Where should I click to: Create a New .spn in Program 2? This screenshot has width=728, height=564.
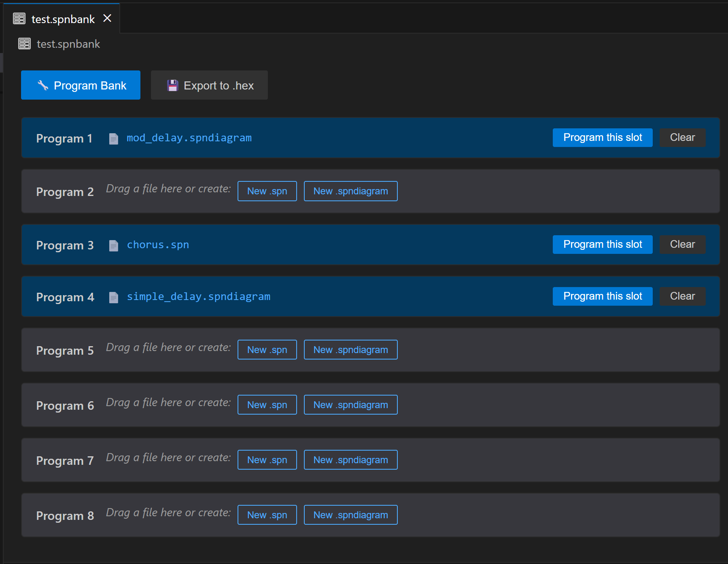coord(267,191)
